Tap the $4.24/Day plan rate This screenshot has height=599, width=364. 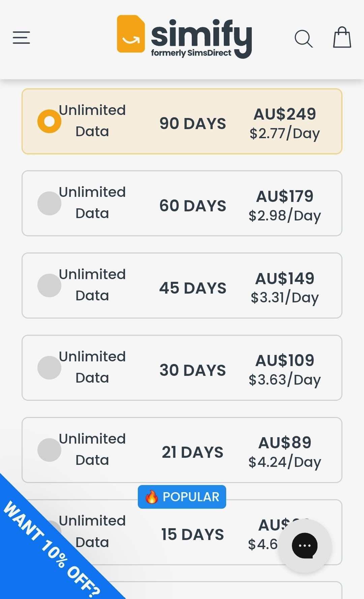285,462
